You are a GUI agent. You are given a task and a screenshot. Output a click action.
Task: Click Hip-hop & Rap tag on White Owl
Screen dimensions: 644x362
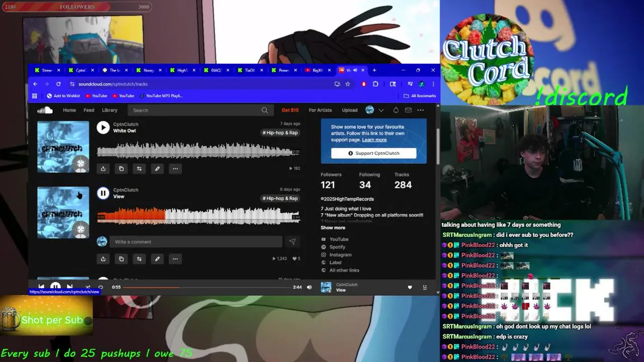(x=280, y=133)
